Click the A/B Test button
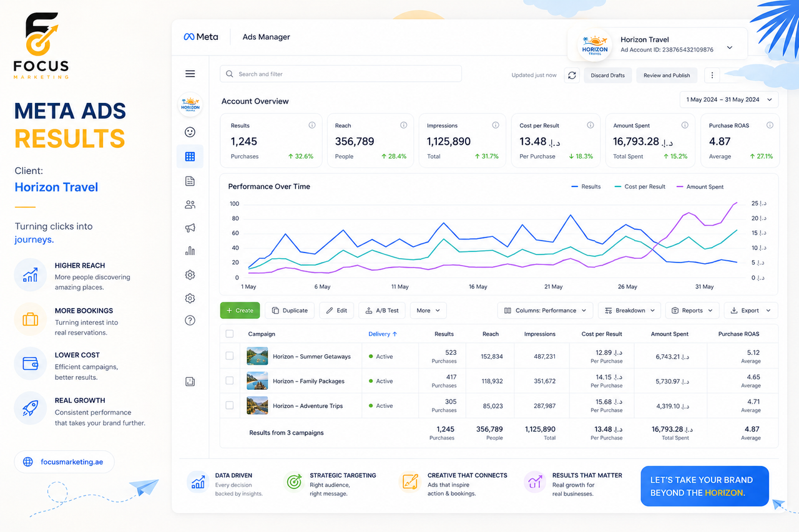Image resolution: width=799 pixels, height=532 pixels. 382,311
